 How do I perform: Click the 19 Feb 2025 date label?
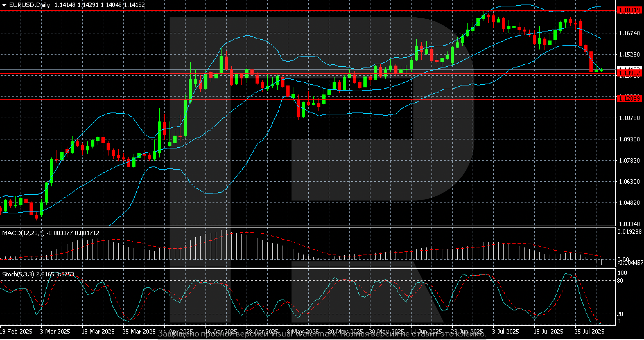click(x=16, y=331)
